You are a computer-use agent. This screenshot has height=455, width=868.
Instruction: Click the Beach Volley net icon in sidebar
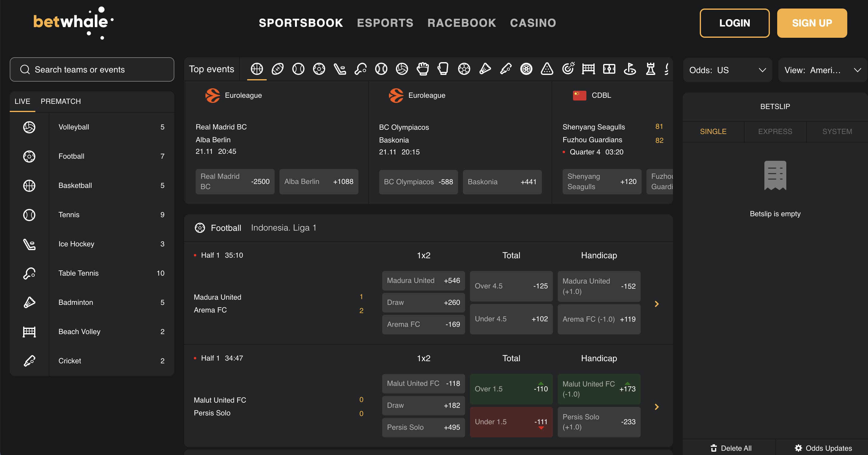[x=29, y=332]
